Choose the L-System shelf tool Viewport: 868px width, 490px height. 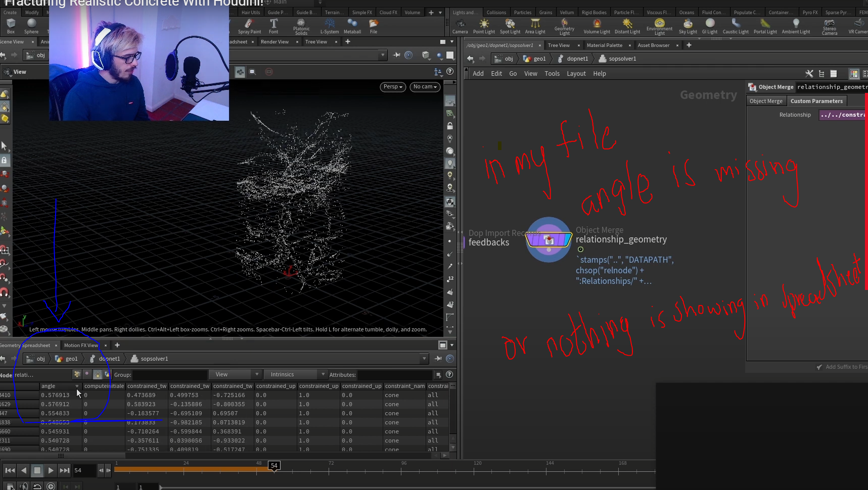(330, 26)
